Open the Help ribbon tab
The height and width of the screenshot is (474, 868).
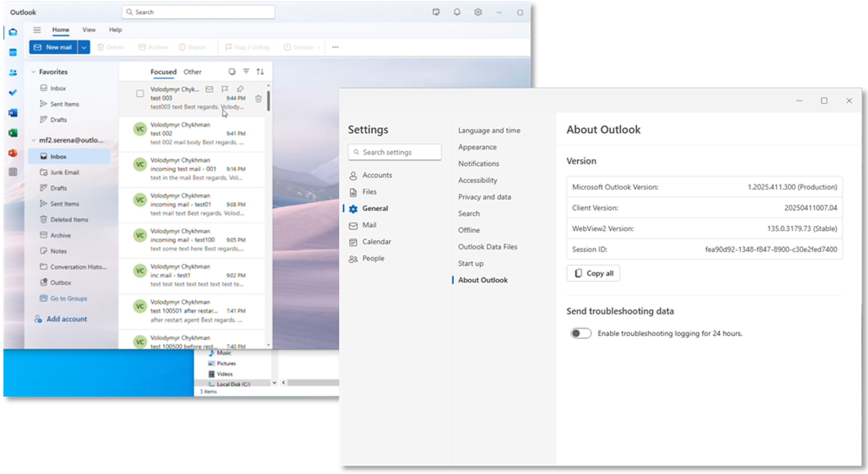pos(115,30)
